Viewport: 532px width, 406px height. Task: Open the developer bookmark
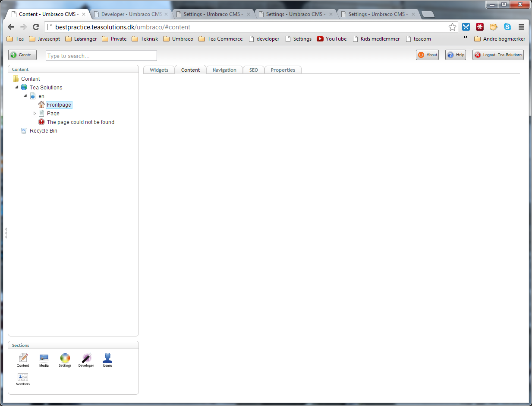(264, 39)
